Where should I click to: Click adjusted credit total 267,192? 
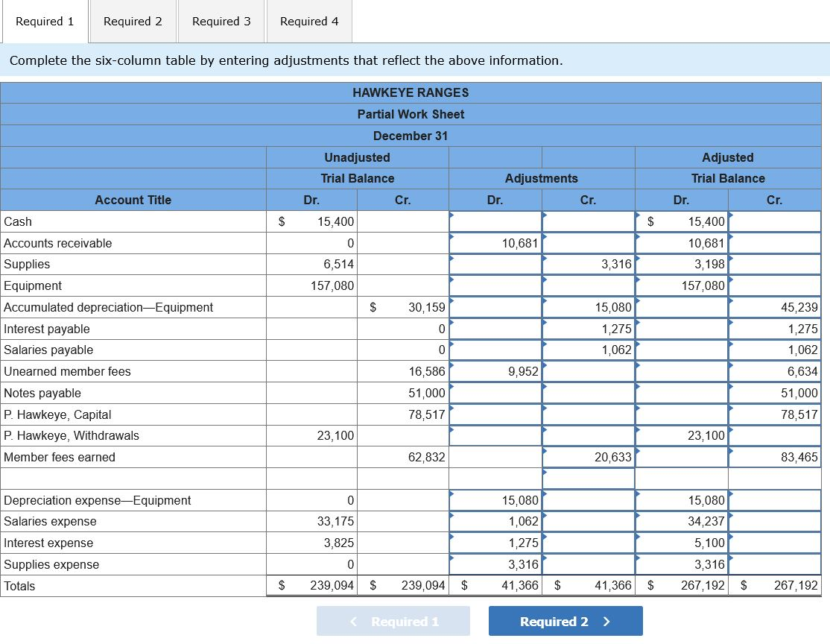[x=775, y=586]
